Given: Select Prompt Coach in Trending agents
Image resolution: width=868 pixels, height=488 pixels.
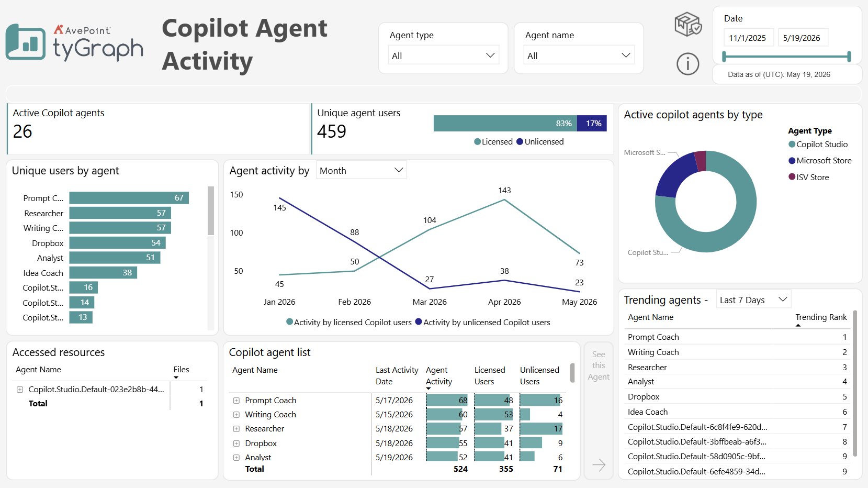Looking at the screenshot, I should pos(737,337).
